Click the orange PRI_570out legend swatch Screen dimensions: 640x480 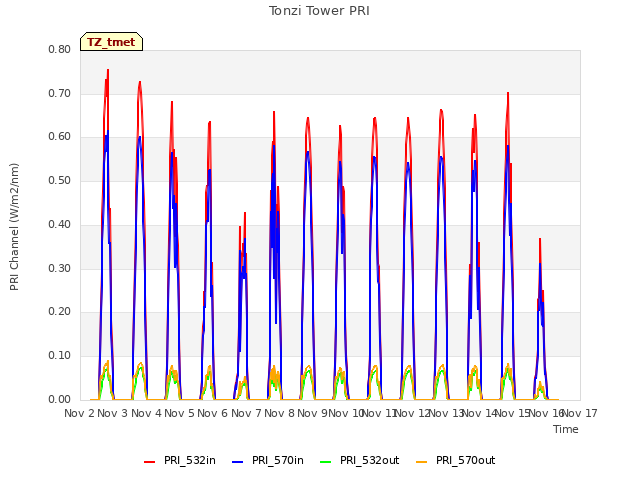click(x=421, y=462)
